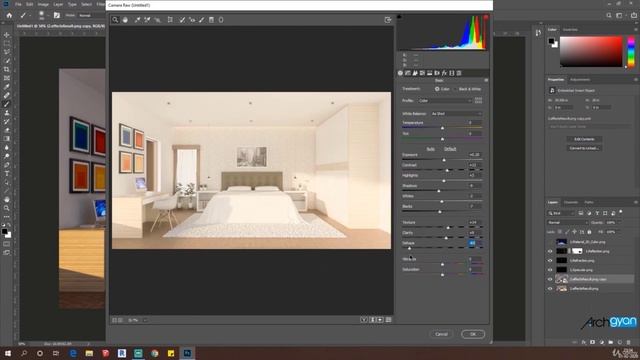Click the Exposure slider handle
Viewport: 640px width, 360px height.
(444, 160)
